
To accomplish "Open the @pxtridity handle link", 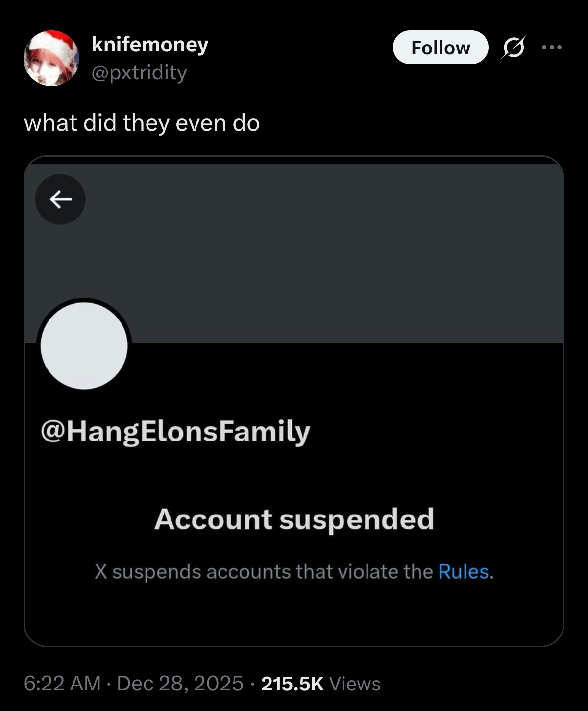I will [139, 73].
